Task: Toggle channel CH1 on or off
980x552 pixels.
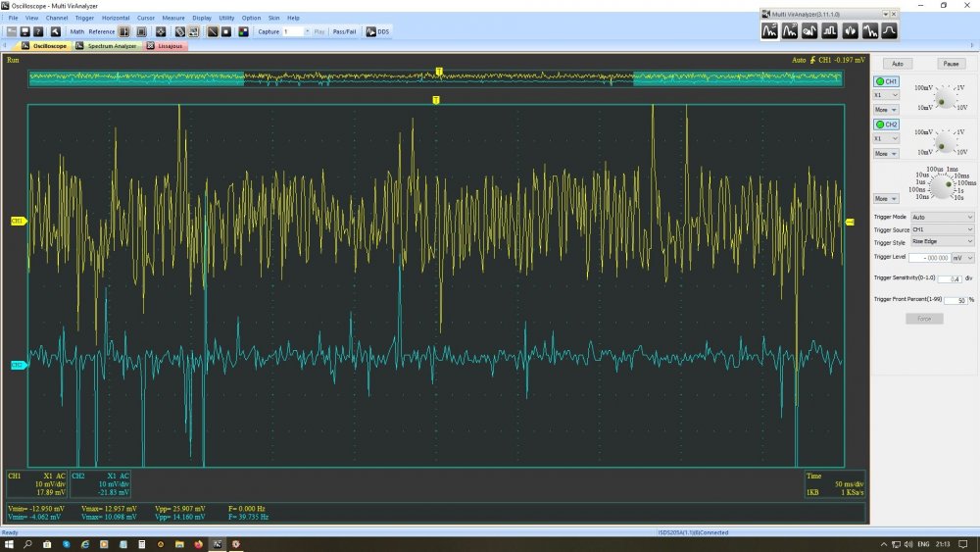Action: [x=887, y=81]
